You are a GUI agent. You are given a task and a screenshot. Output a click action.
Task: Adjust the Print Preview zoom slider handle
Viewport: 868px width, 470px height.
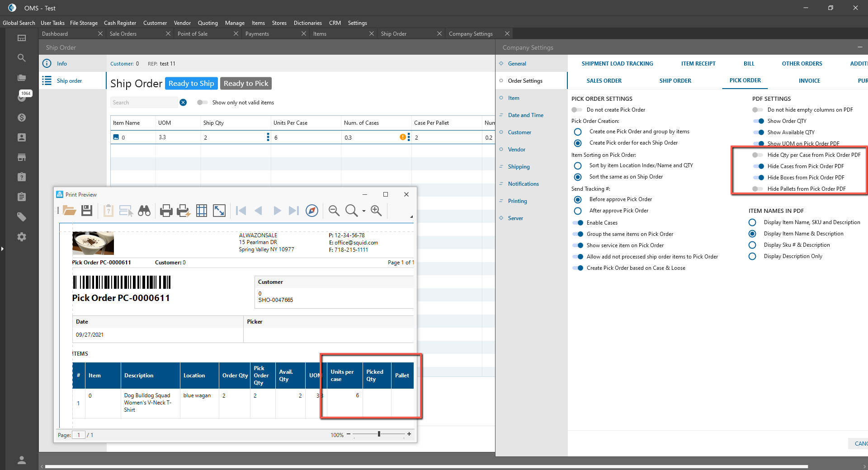(x=379, y=434)
